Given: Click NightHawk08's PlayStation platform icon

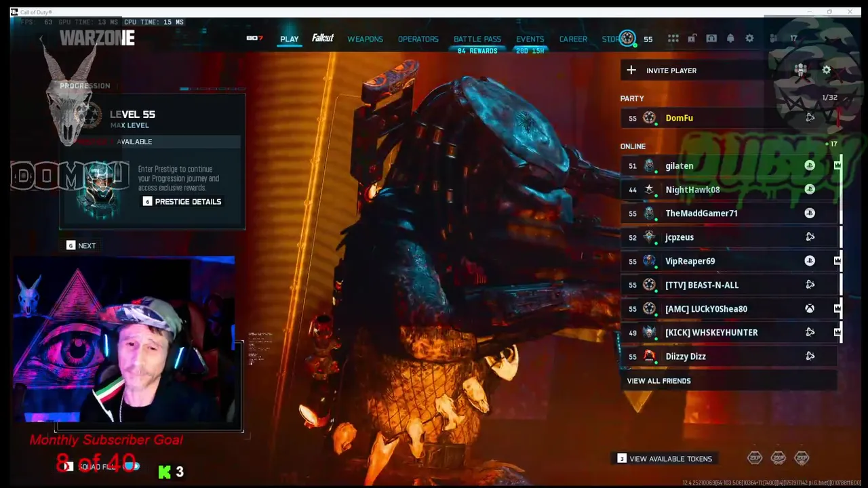Looking at the screenshot, I should click(x=810, y=190).
